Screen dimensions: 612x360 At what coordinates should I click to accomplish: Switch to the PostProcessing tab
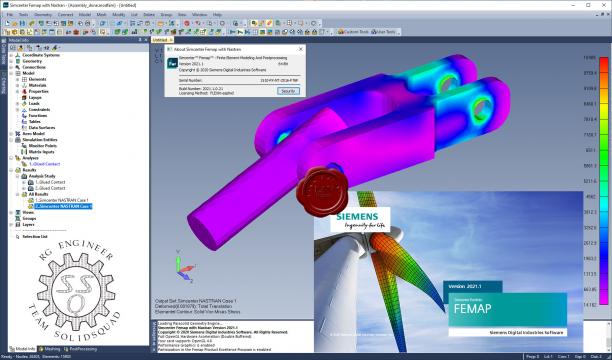click(80, 349)
